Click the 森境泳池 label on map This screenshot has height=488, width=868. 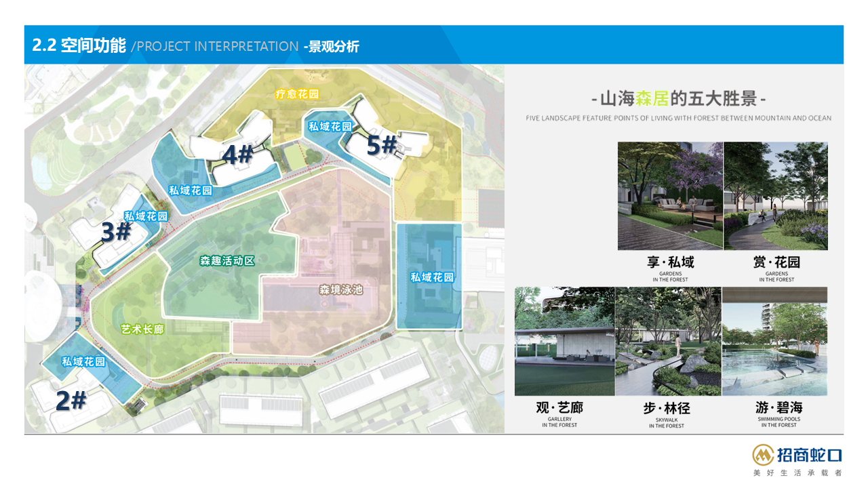pyautogui.click(x=341, y=290)
